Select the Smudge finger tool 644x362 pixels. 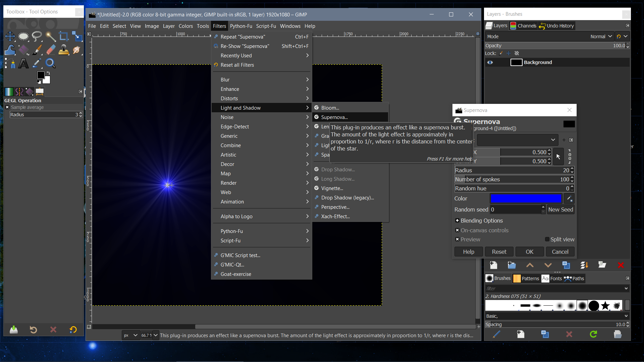77,50
